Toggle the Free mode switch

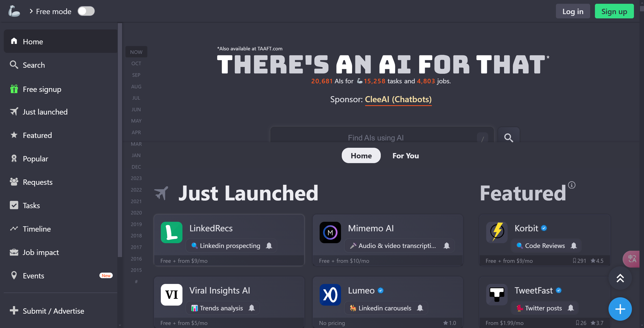point(86,11)
